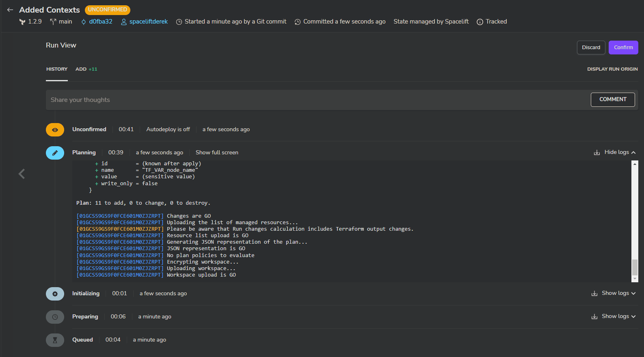Click the main branch icon
Image resolution: width=644 pixels, height=357 pixels.
tap(53, 22)
